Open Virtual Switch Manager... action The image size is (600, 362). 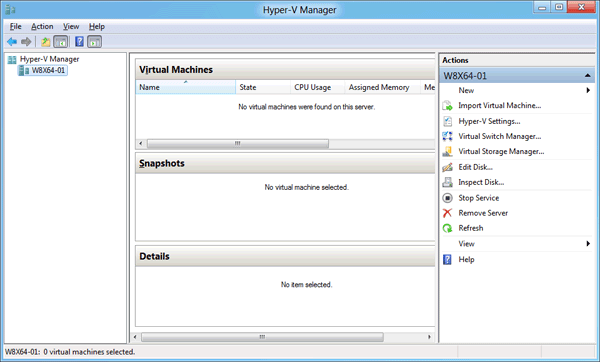tap(500, 136)
